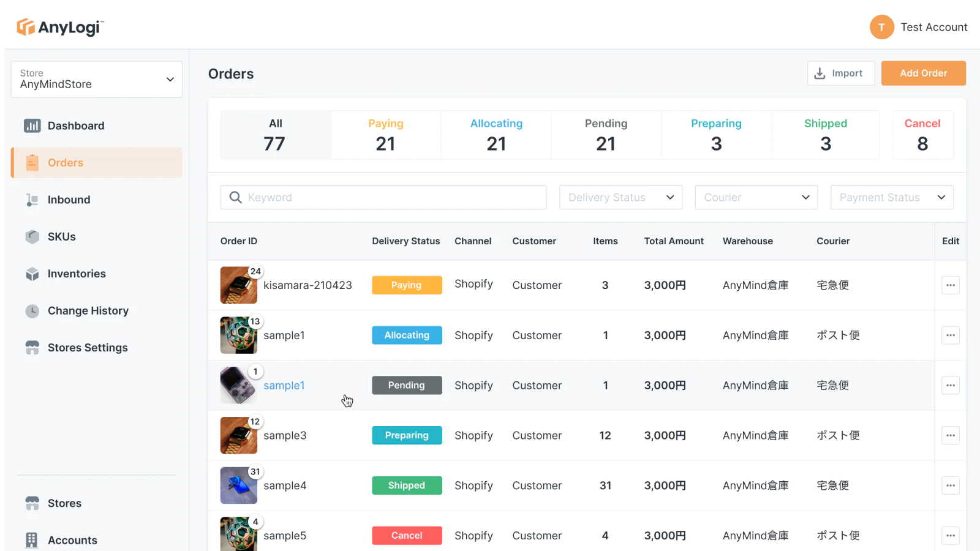
Task: Select the Shipped orders tab
Action: click(825, 135)
